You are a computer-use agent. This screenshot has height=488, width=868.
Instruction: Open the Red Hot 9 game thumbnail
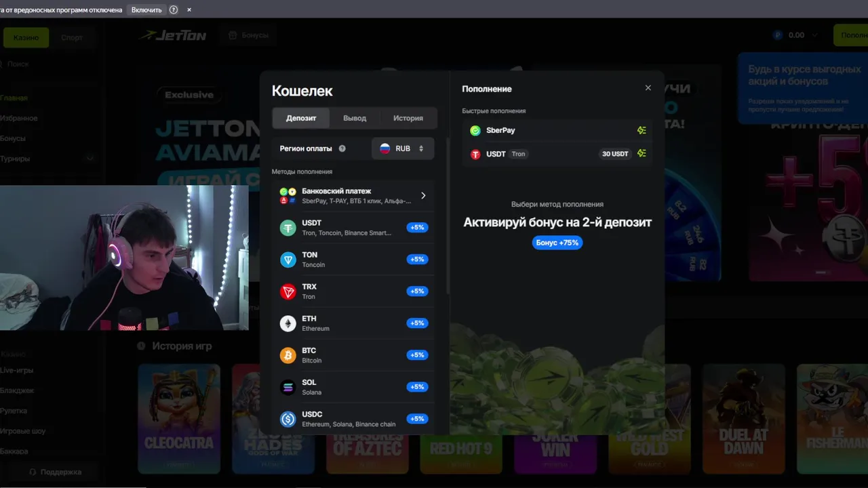point(461,454)
